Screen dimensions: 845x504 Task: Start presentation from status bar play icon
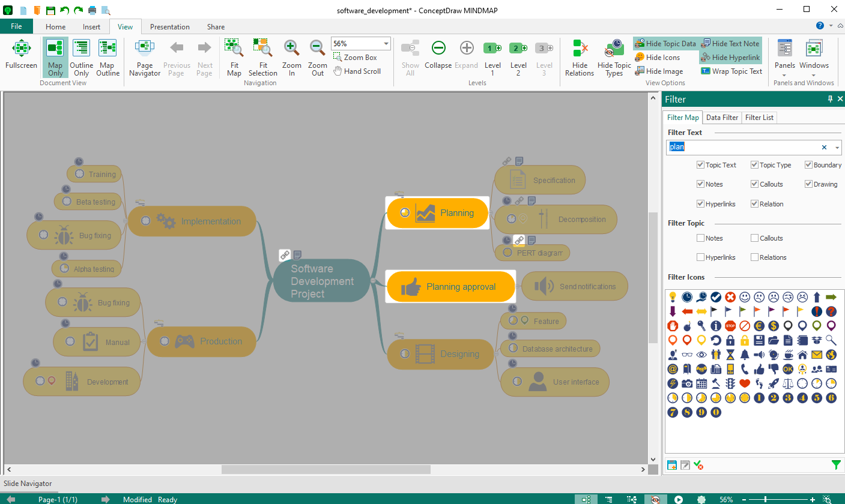[x=679, y=499]
